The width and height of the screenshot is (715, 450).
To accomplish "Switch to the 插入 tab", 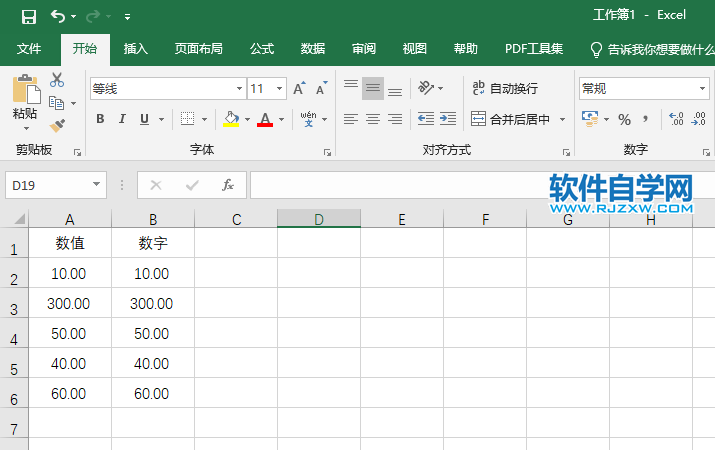I will [135, 49].
